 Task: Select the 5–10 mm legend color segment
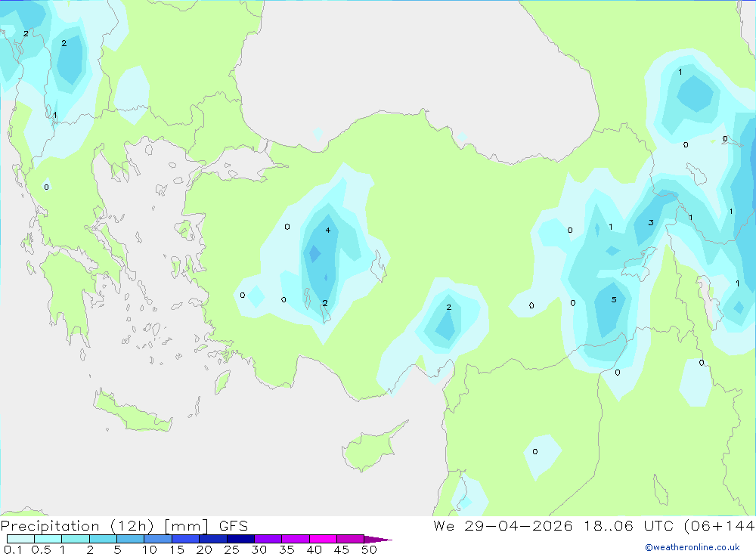tap(131, 539)
